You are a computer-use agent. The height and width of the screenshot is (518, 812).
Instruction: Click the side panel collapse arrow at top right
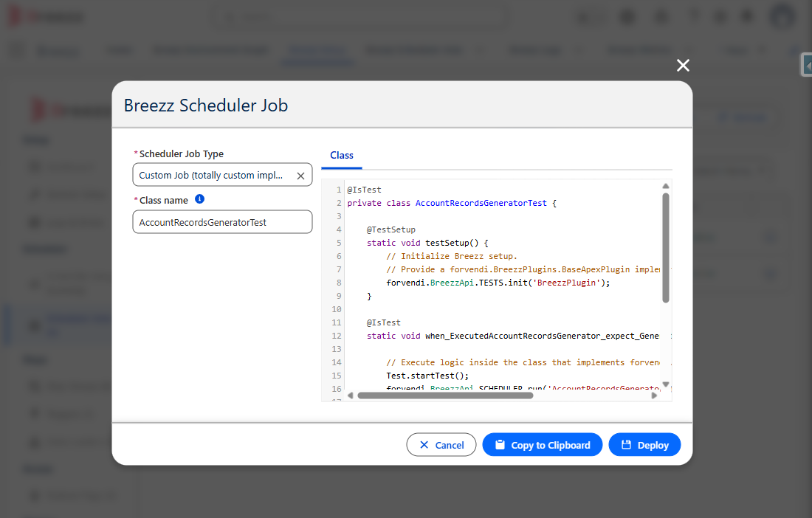point(807,65)
